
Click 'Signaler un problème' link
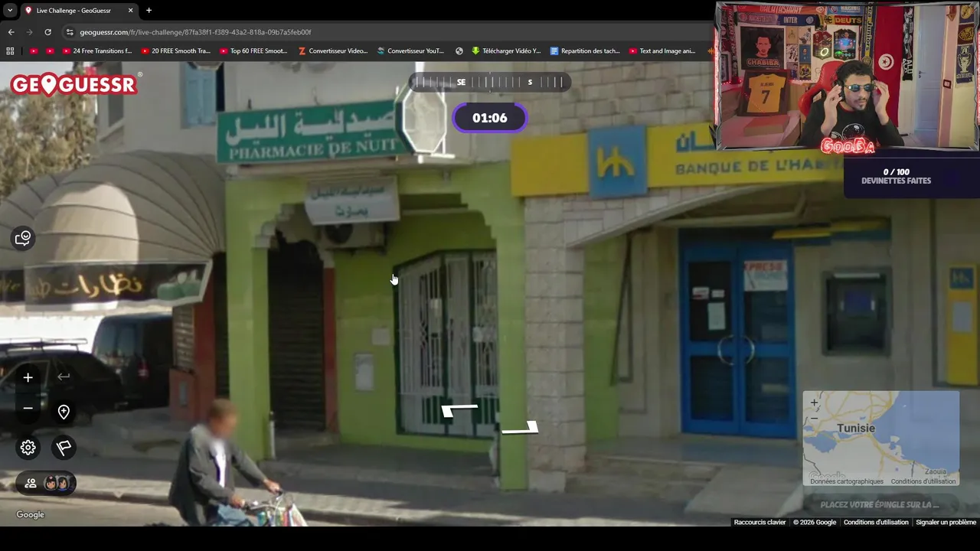946,522
